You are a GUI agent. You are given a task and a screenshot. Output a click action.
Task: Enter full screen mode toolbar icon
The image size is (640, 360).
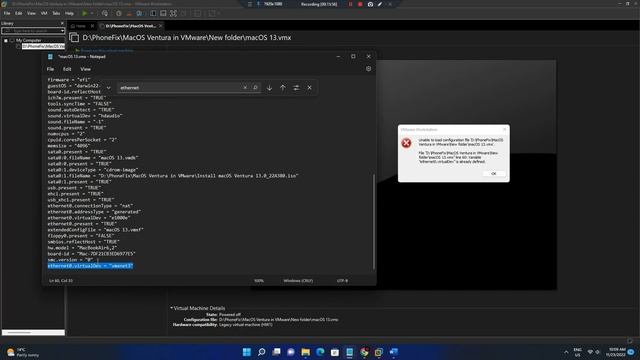(x=173, y=13)
